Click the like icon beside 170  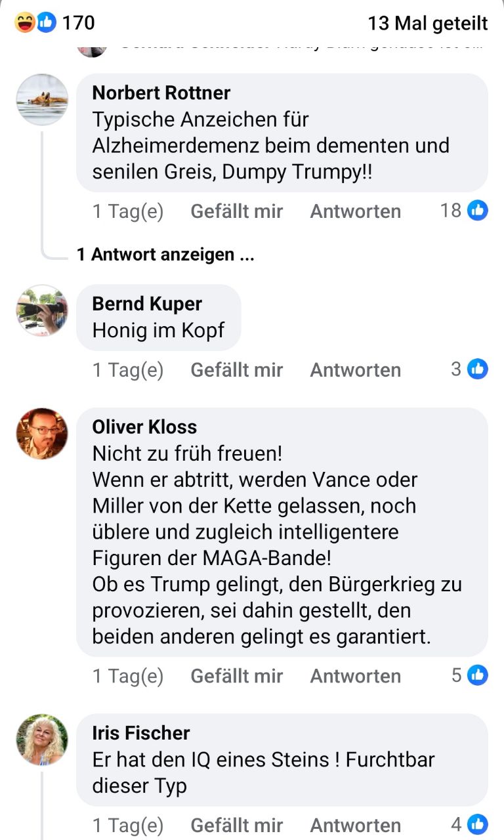[45, 23]
